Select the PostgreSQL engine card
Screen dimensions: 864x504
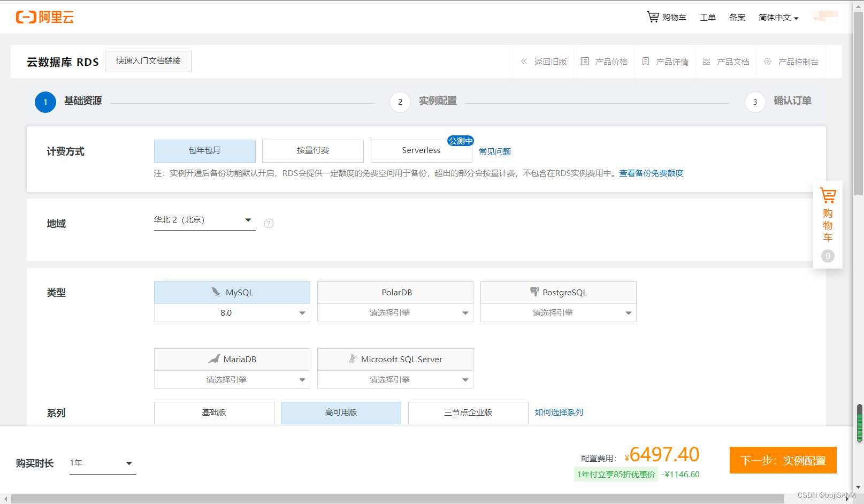click(558, 292)
